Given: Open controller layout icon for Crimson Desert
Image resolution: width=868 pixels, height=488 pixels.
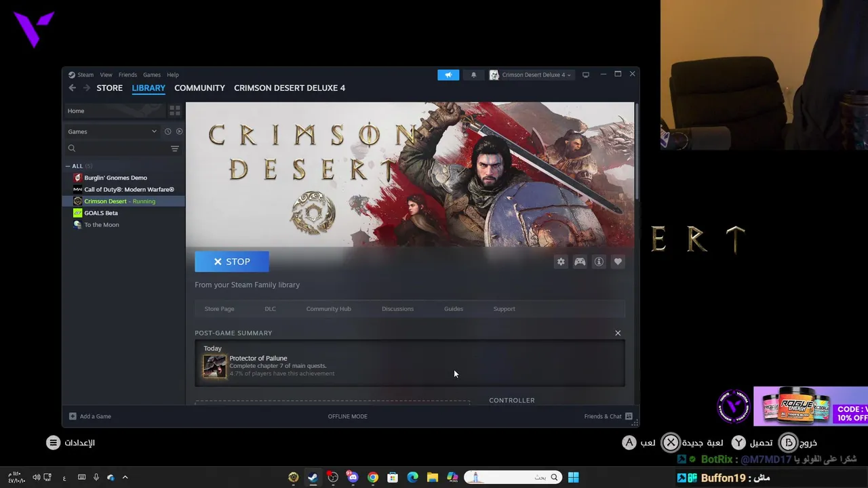Looking at the screenshot, I should 580,262.
